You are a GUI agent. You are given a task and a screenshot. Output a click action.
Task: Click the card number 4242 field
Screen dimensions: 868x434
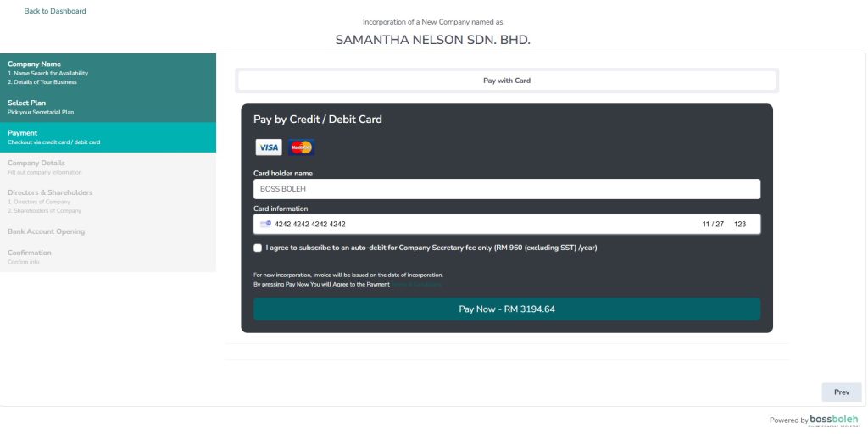point(310,224)
